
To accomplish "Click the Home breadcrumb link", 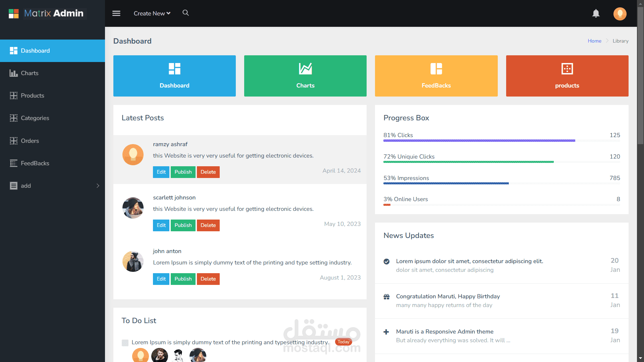I will coord(594,41).
